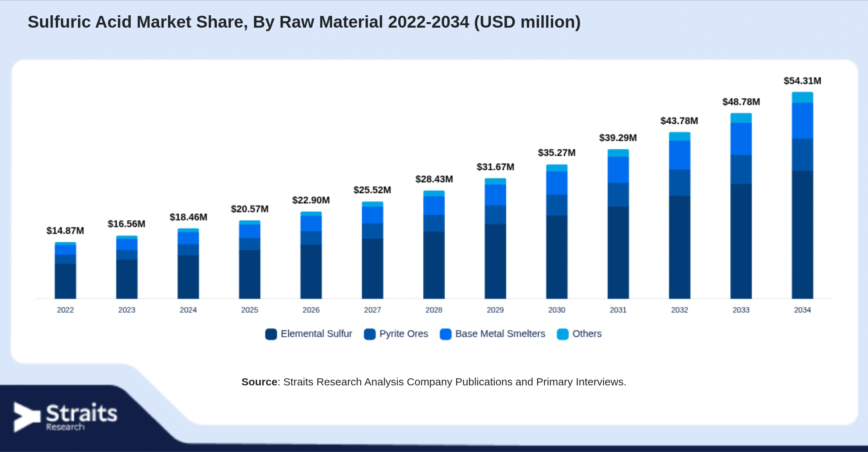Screen dimensions: 868x452
Task: Toggle the Pyrite Ores legend label
Action: point(404,334)
